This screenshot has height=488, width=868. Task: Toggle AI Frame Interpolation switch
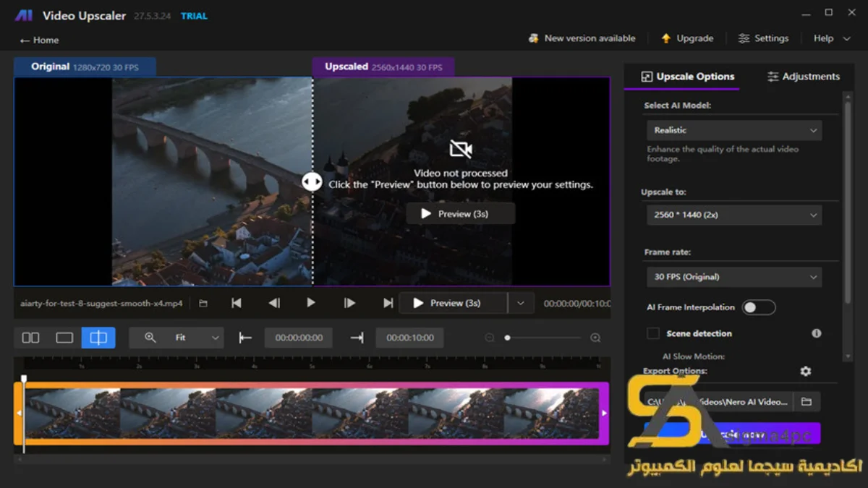coord(759,307)
